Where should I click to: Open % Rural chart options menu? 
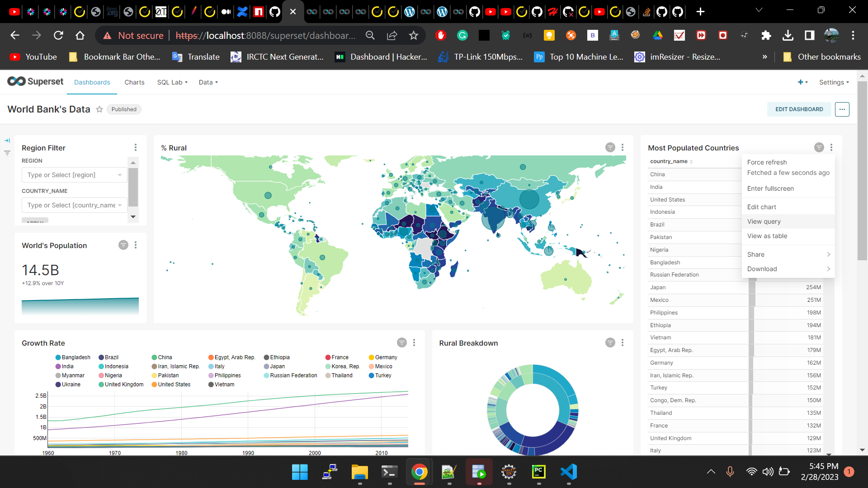click(x=622, y=148)
